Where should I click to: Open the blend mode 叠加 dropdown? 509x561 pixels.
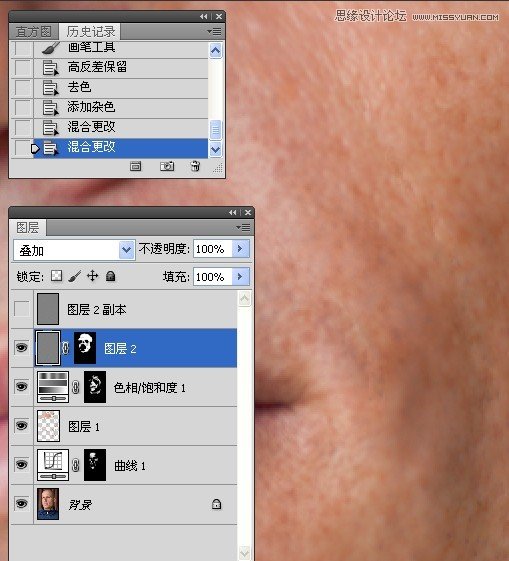(127, 250)
